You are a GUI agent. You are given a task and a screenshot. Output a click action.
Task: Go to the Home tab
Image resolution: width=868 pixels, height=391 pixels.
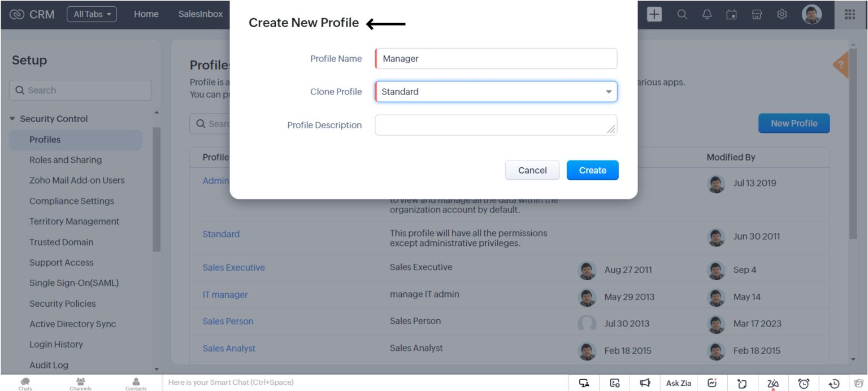coord(146,14)
